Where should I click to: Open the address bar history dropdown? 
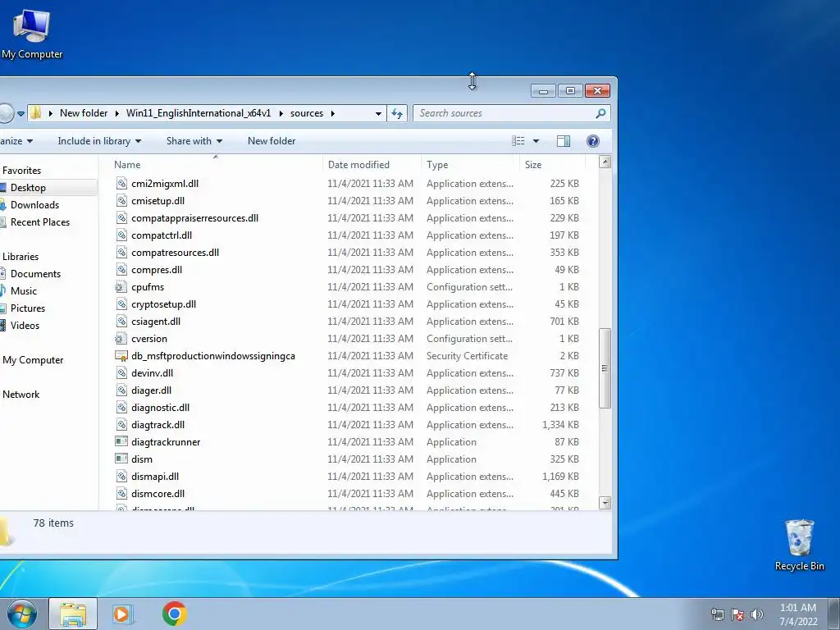378,113
